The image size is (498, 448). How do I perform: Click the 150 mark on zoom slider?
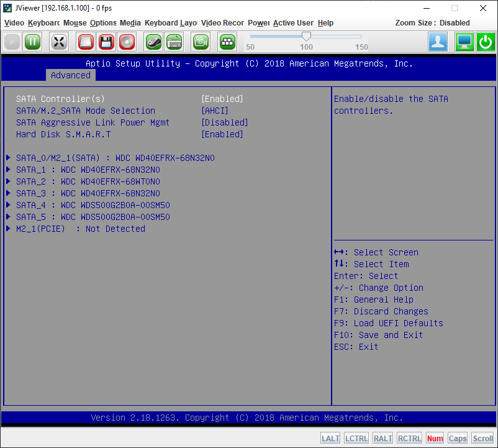361,47
